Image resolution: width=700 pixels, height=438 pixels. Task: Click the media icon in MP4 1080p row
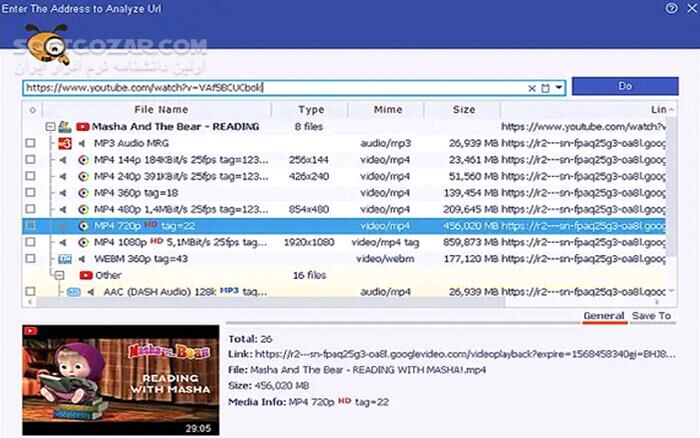83,242
